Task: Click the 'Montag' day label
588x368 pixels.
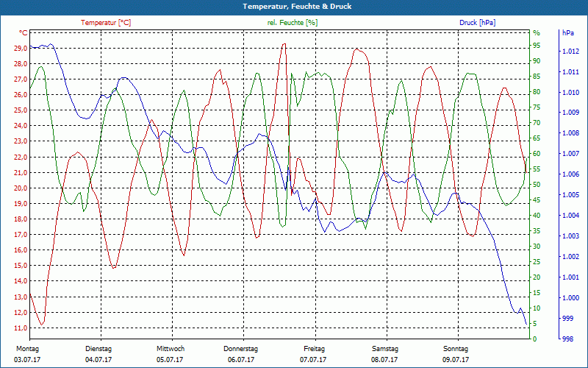Action: [x=27, y=349]
